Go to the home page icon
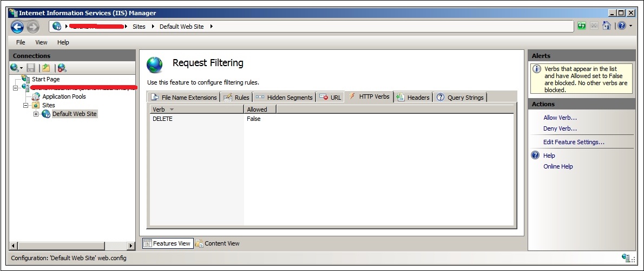Viewport: 644px width, 271px height. pyautogui.click(x=607, y=26)
